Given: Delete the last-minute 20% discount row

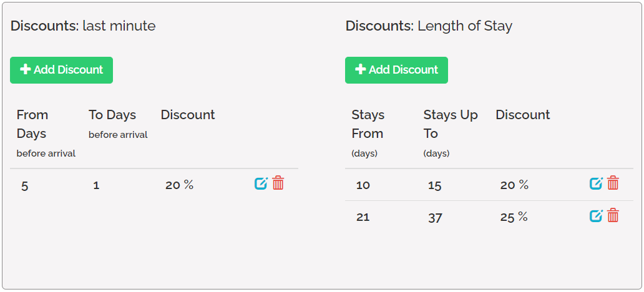Looking at the screenshot, I should [x=278, y=183].
